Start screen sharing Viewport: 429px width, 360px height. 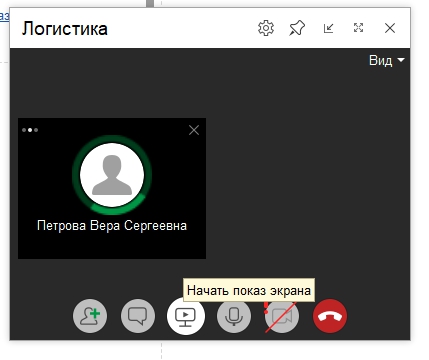pos(186,316)
